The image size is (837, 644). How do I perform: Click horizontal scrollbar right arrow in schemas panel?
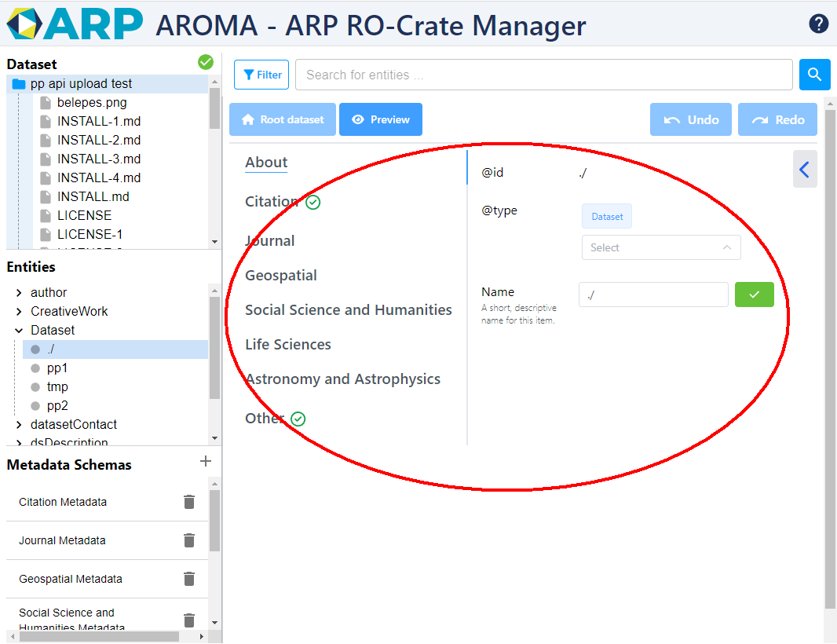[x=201, y=636]
